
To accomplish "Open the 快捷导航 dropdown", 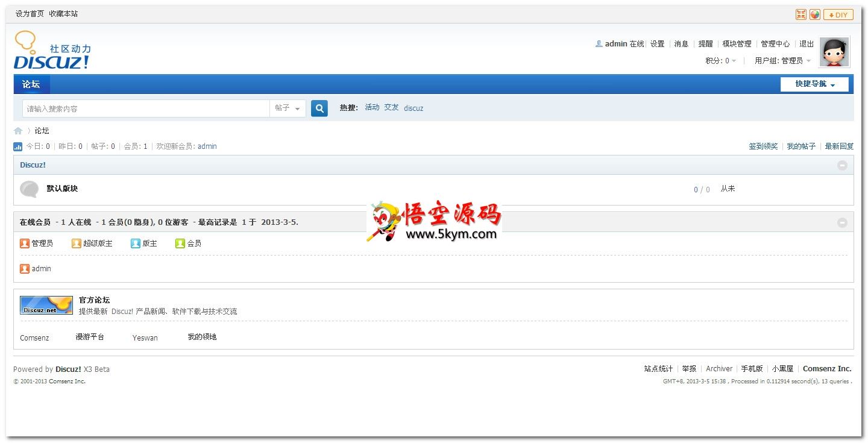I will click(814, 84).
